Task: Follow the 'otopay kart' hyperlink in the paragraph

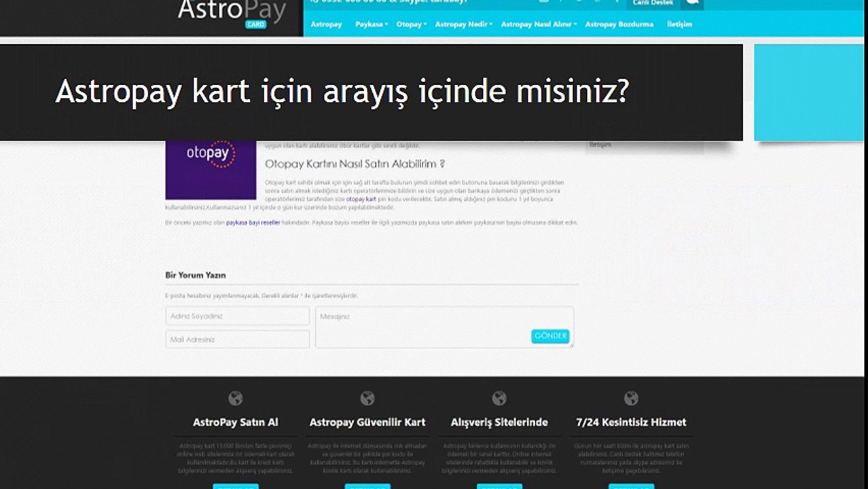Action: click(x=361, y=199)
